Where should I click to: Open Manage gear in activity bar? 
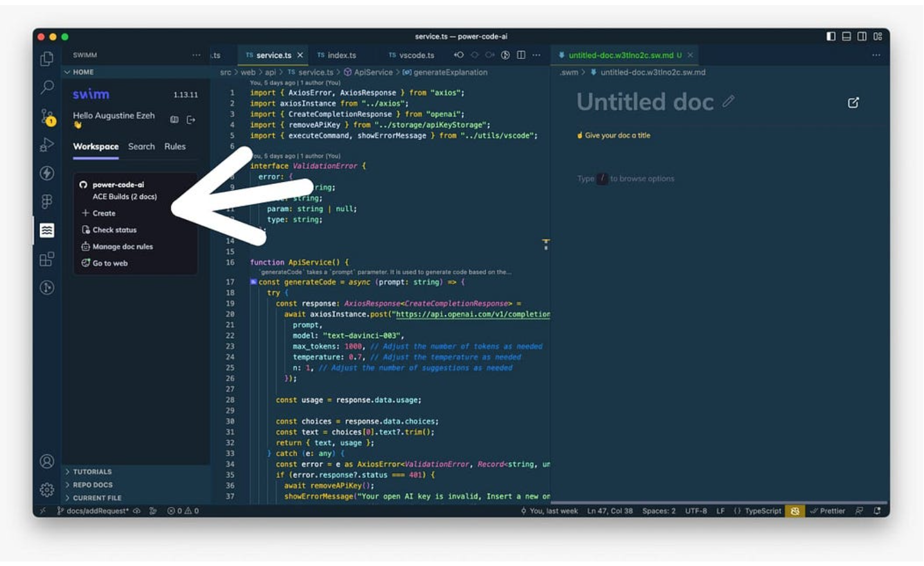point(47,489)
